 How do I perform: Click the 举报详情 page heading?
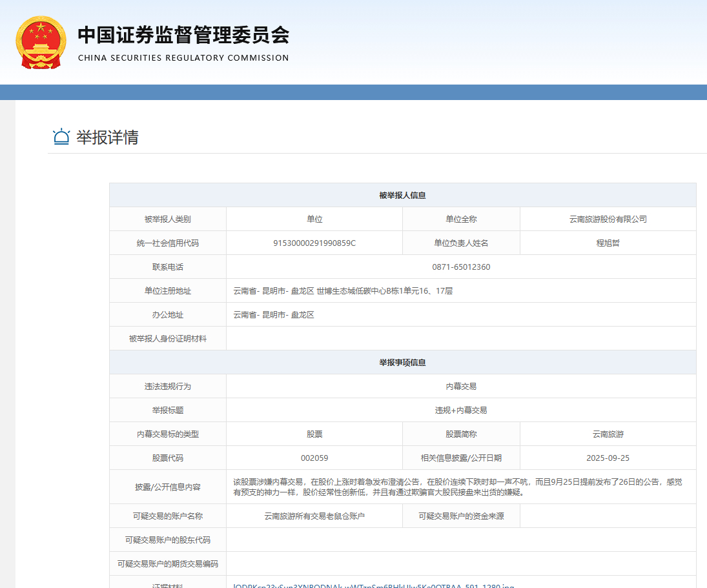[107, 137]
